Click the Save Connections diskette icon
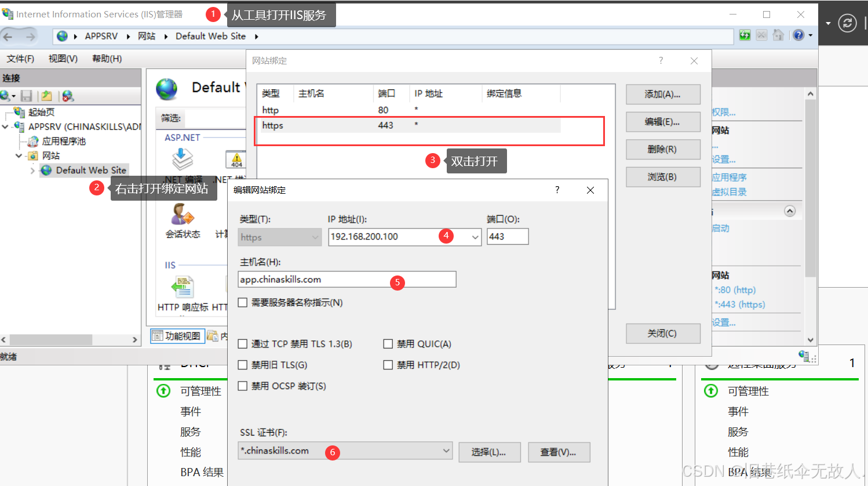Viewport: 868px width, 486px height. 26,96
